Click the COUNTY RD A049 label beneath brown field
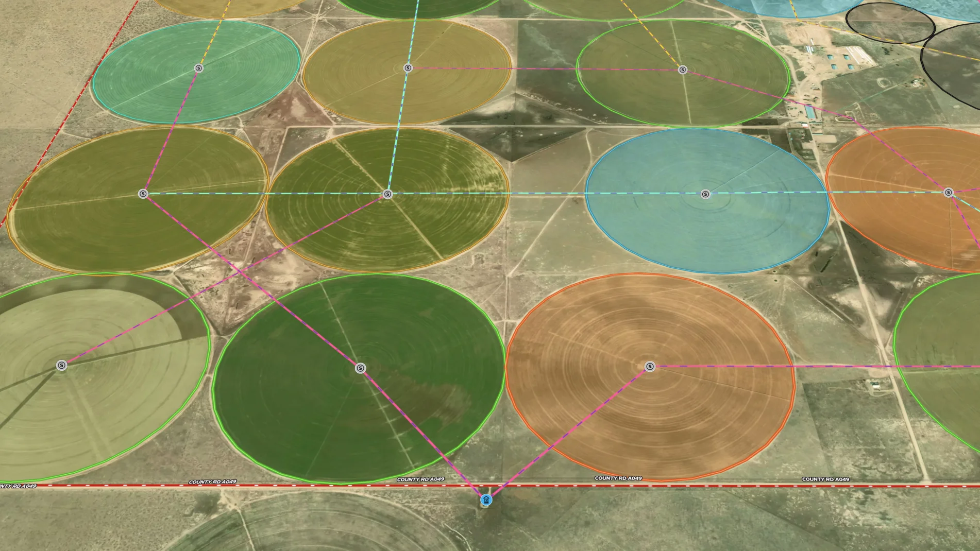 pyautogui.click(x=618, y=478)
